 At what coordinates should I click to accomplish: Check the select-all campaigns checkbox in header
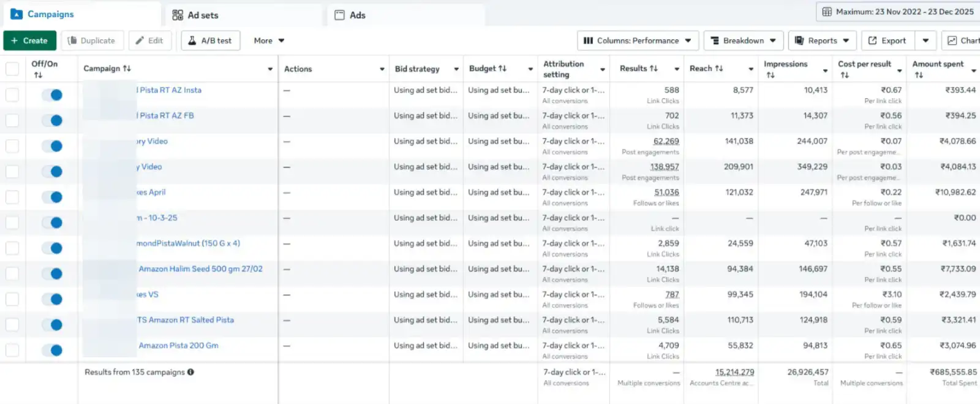pyautogui.click(x=12, y=69)
